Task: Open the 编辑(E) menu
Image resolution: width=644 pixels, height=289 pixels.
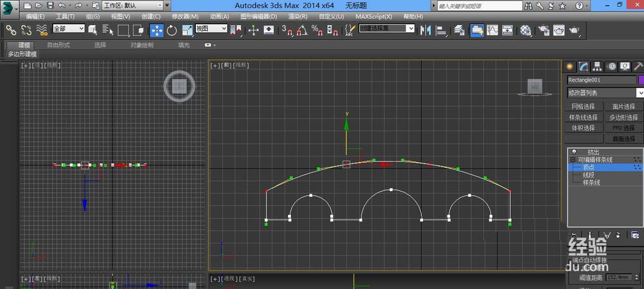Action: [35, 17]
